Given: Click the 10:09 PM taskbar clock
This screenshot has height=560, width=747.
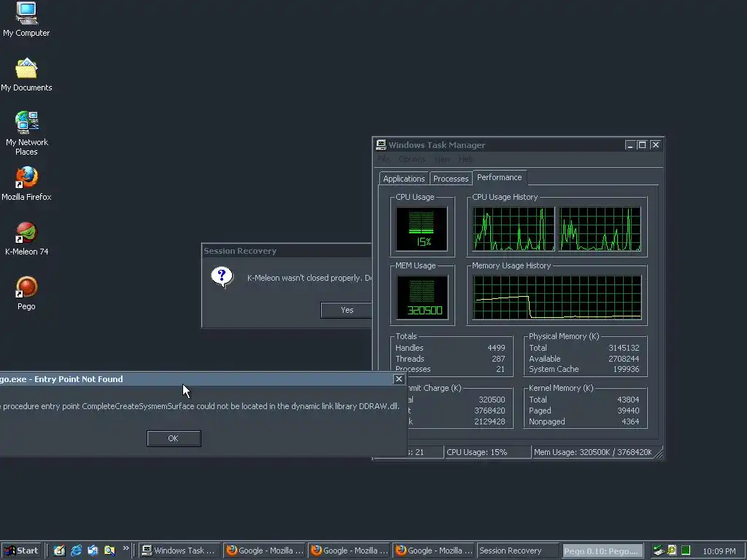Looking at the screenshot, I should point(719,551).
